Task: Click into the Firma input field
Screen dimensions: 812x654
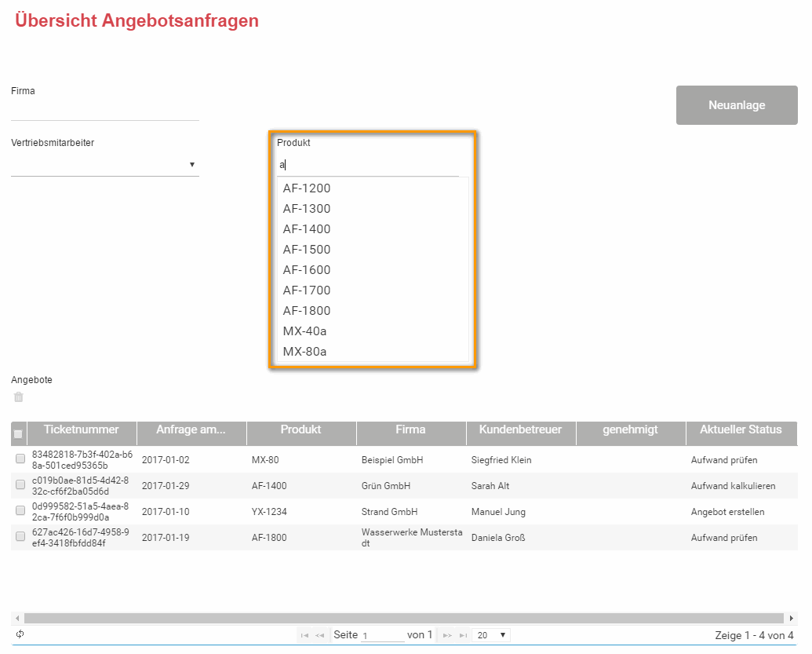Action: 105,110
